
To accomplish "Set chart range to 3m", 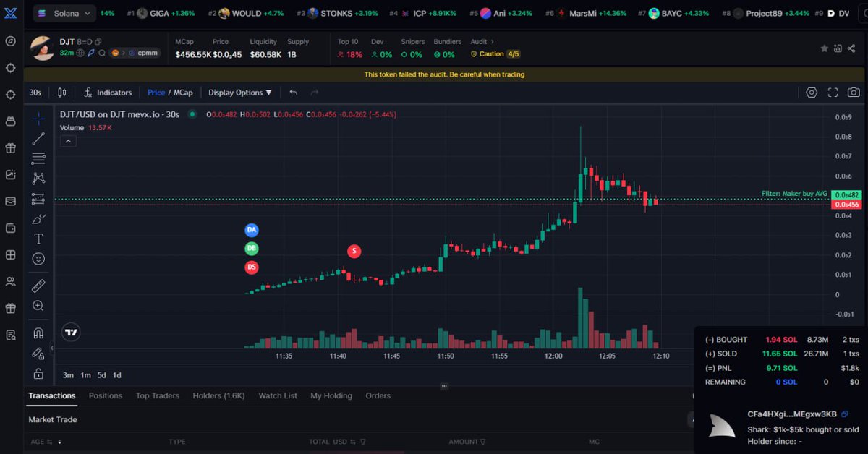I will 68,375.
